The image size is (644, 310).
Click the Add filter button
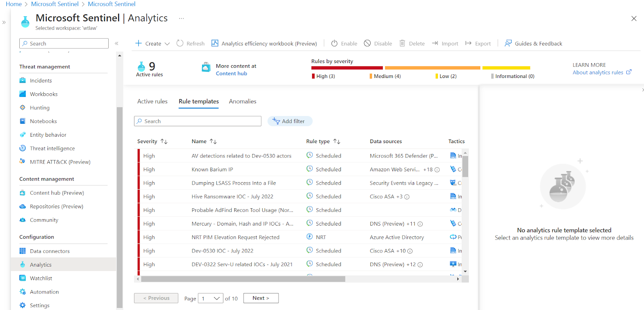pos(290,121)
